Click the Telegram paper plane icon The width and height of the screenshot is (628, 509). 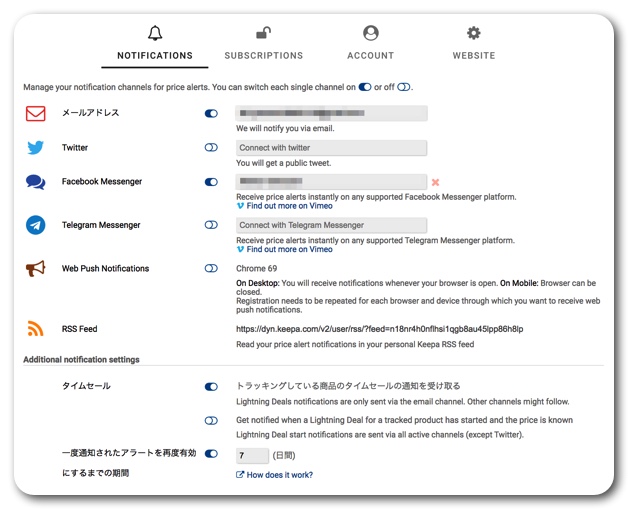coord(36,225)
